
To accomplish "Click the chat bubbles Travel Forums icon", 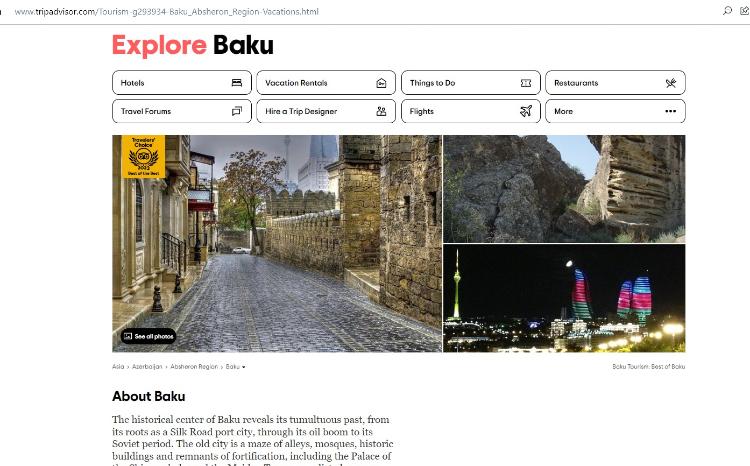I will click(x=236, y=111).
